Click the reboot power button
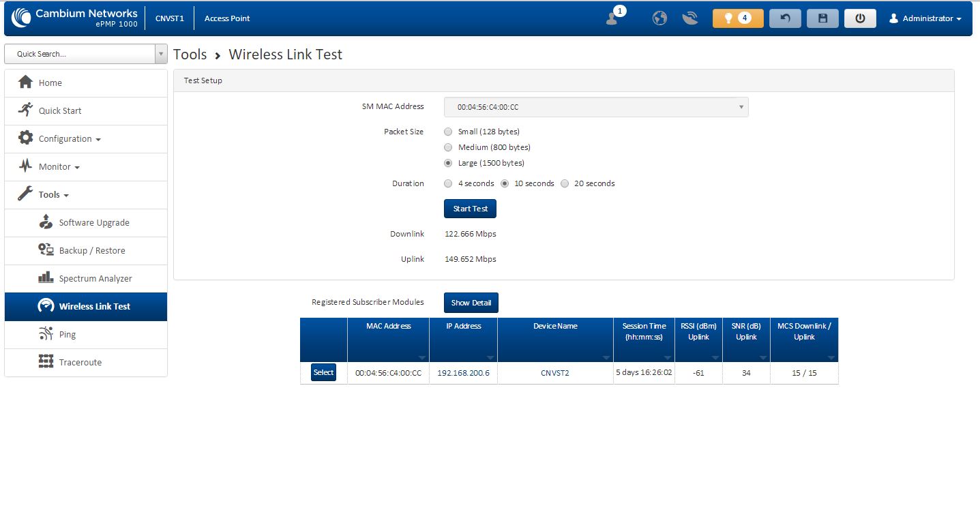The width and height of the screenshot is (980, 510). point(860,18)
